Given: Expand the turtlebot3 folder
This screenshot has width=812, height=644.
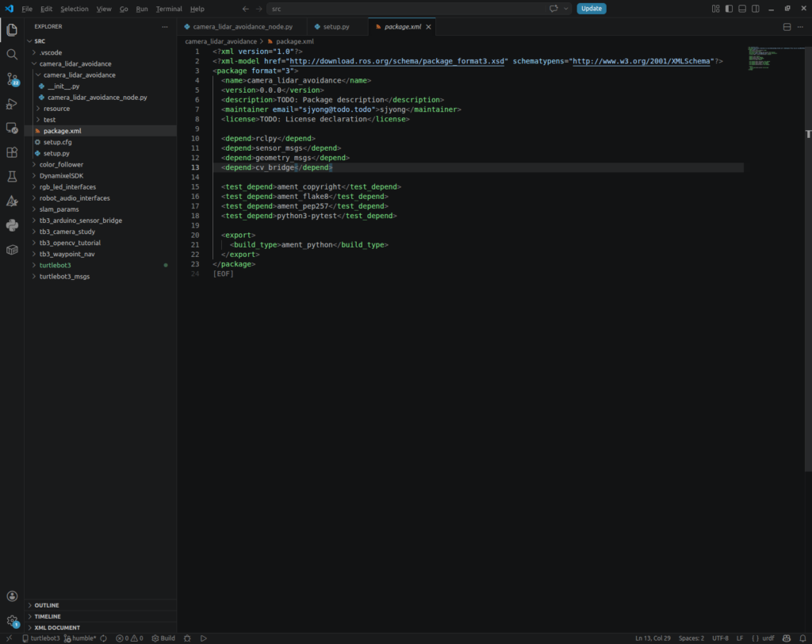Looking at the screenshot, I should point(101,265).
